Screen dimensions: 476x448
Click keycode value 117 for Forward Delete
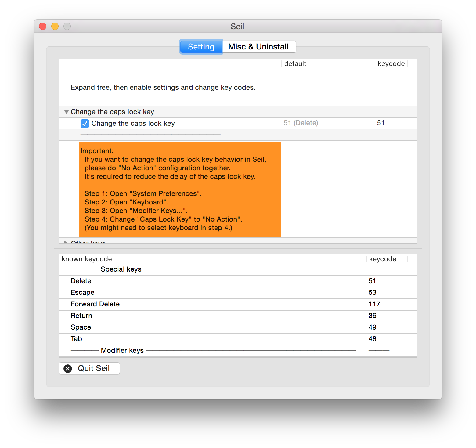pyautogui.click(x=374, y=304)
